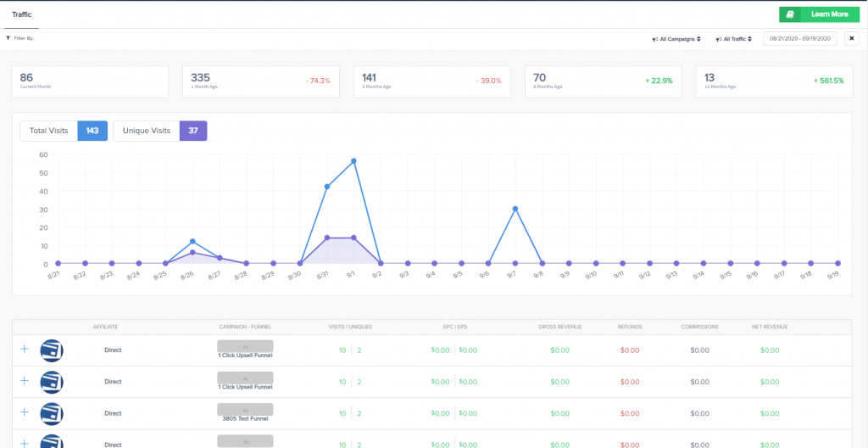This screenshot has width=868, height=448.
Task: Click the megaphone icon beside All Traffic
Action: [717, 39]
